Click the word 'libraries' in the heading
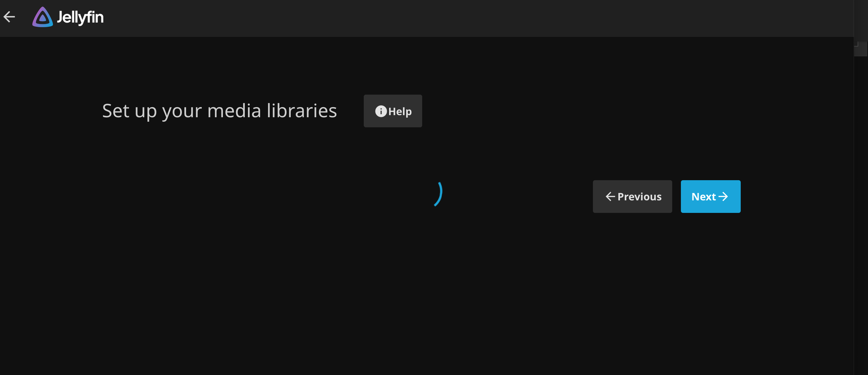868x375 pixels. click(302, 111)
